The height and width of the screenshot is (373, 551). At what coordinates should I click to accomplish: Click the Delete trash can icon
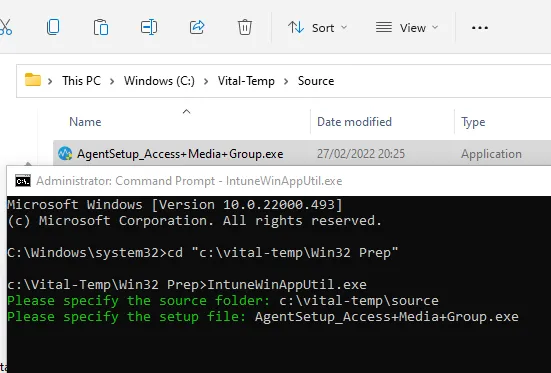click(x=245, y=27)
